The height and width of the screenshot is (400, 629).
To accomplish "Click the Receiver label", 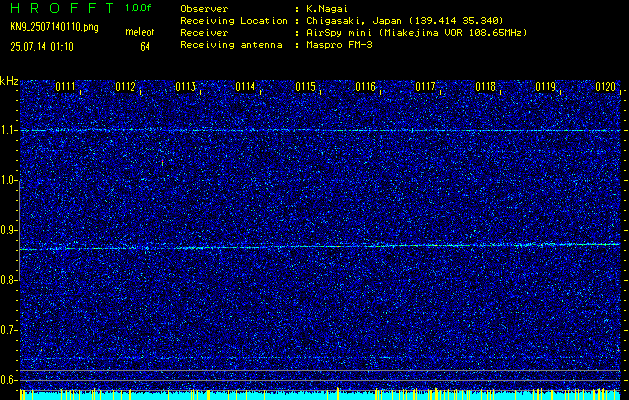I will click(204, 33).
